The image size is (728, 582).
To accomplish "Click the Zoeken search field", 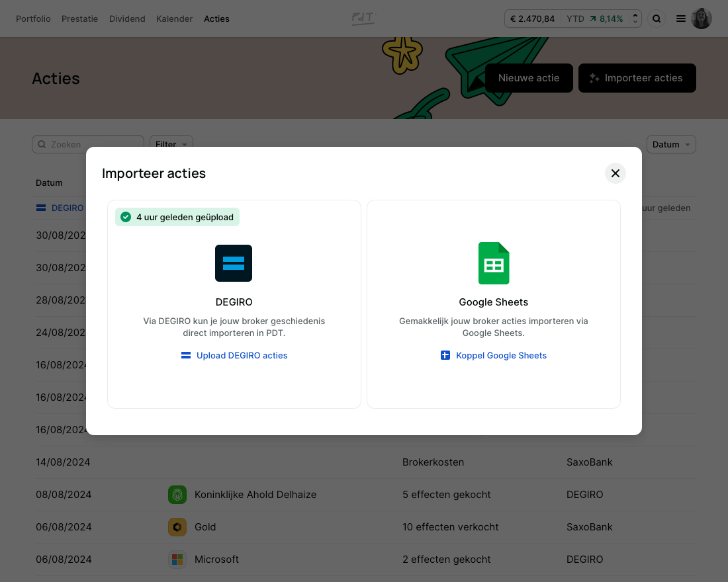I will click(88, 144).
